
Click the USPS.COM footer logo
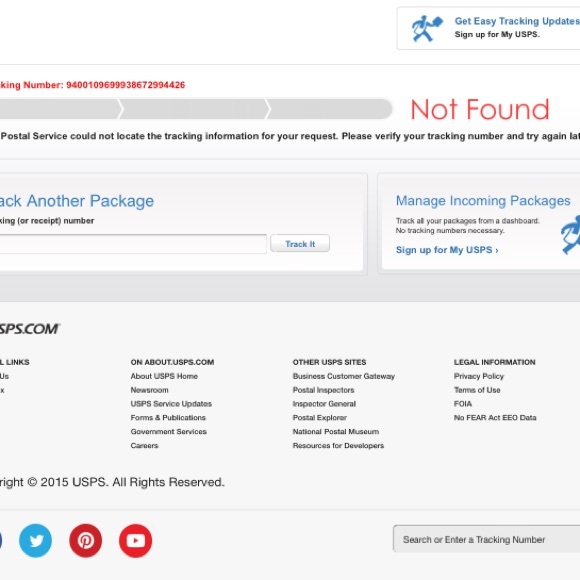point(29,329)
